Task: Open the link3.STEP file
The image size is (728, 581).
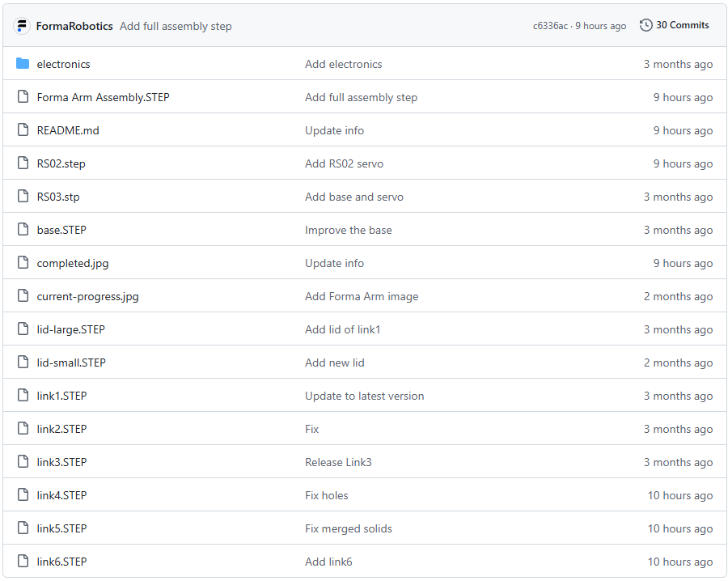Action: (x=61, y=462)
